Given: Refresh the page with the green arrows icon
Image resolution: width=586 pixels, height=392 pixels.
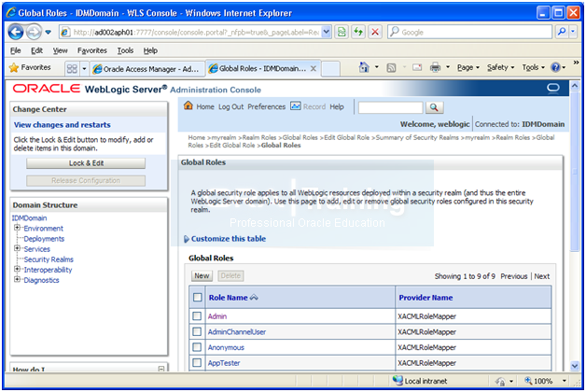Looking at the screenshot, I should (x=358, y=32).
